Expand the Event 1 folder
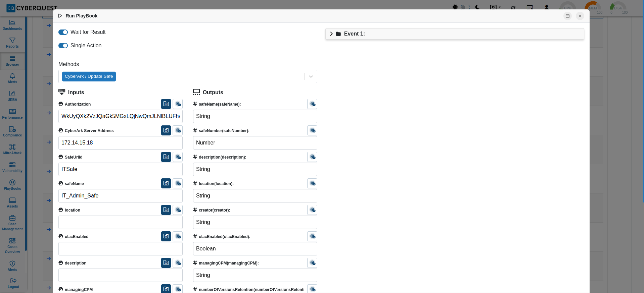 [331, 34]
